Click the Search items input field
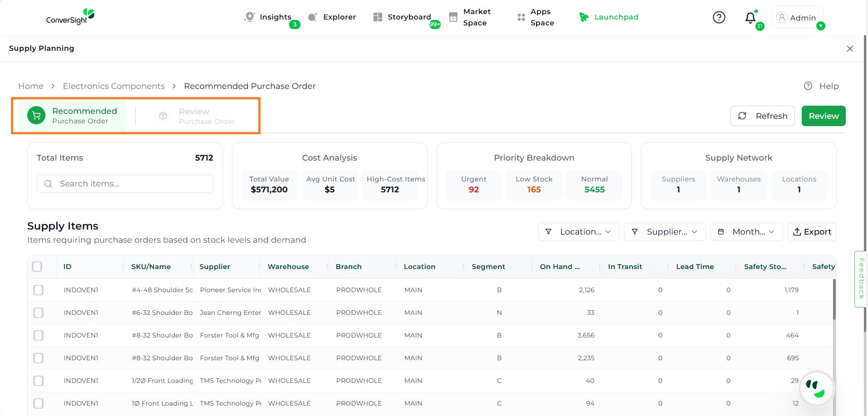Screen dimensions: 868x416 (x=132, y=184)
